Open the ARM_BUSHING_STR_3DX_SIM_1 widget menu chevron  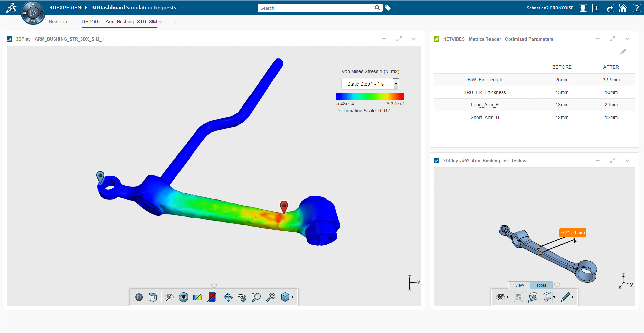(x=414, y=39)
